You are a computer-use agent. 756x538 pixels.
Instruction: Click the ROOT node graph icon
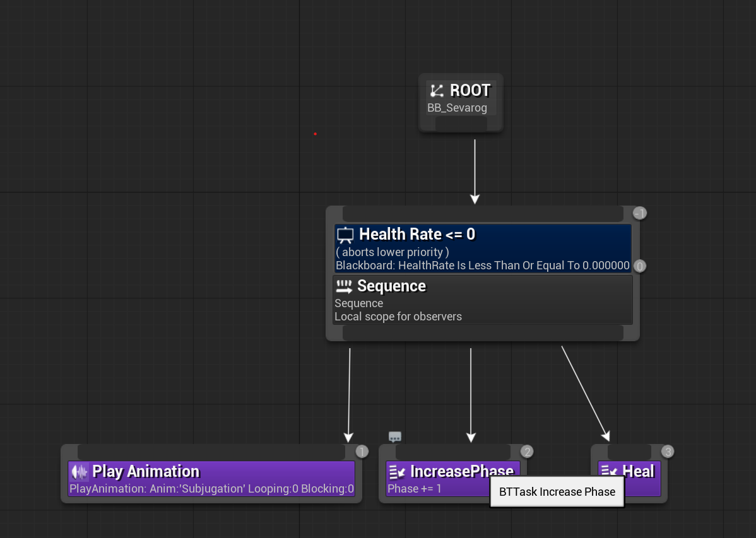tap(437, 91)
